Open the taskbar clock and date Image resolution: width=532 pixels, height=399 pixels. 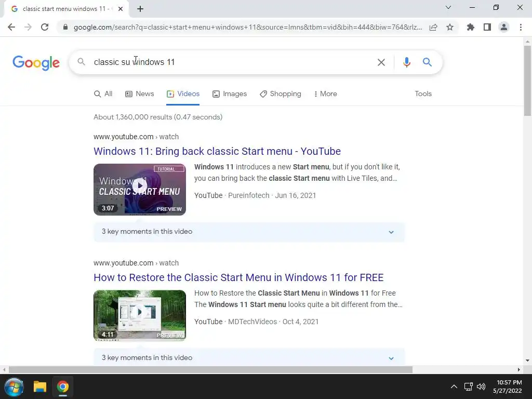tap(508, 387)
